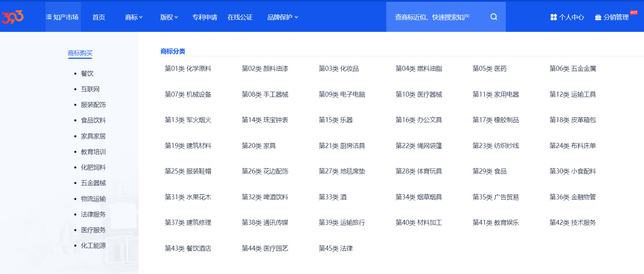Viewport: 644px width, 274px height.
Task: Select the 教育培训 category
Action: point(93,152)
